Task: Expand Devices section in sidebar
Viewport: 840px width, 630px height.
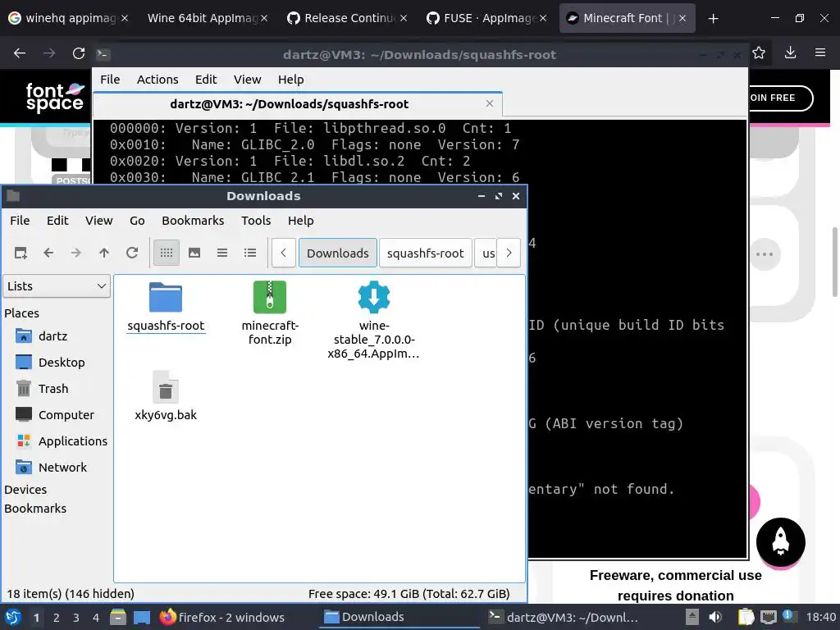Action: pyautogui.click(x=25, y=490)
